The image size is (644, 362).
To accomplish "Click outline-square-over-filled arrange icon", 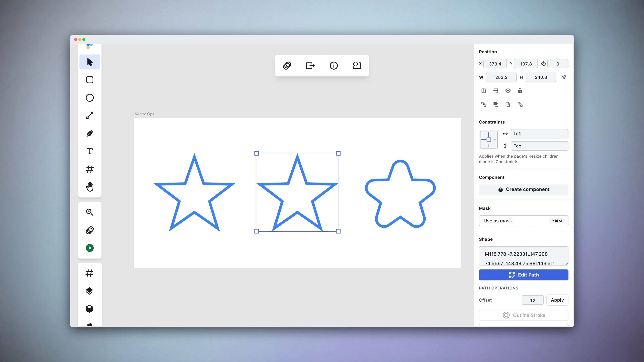I will 508,105.
